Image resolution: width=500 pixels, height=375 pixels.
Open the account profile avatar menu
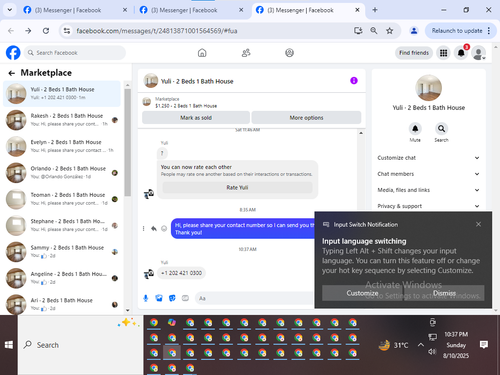[479, 53]
